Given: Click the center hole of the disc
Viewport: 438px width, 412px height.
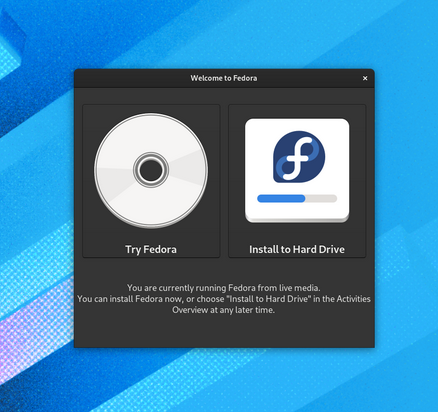Looking at the screenshot, I should pyautogui.click(x=151, y=170).
